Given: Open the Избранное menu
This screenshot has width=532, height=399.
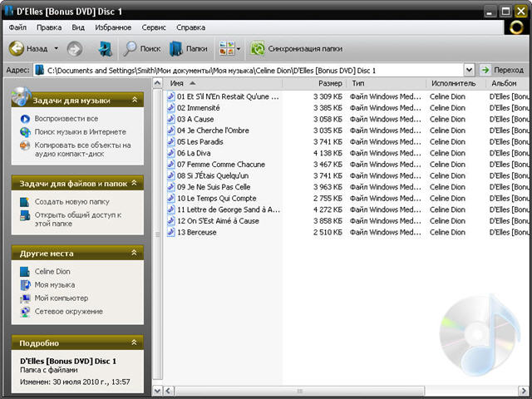Looking at the screenshot, I should pos(113,27).
